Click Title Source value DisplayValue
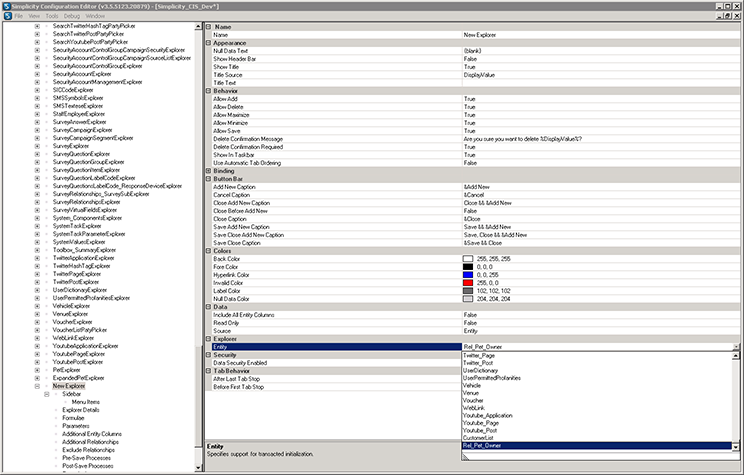 479,75
